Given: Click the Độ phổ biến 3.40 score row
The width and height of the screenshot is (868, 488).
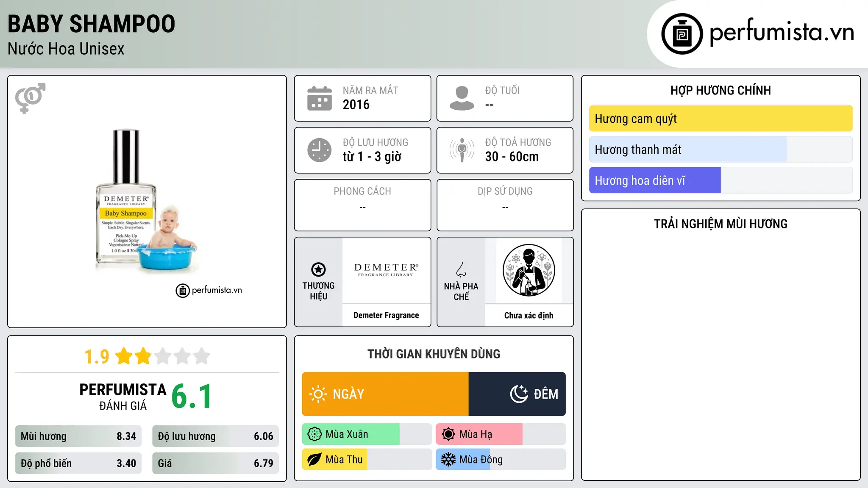Looking at the screenshot, I should (x=78, y=463).
